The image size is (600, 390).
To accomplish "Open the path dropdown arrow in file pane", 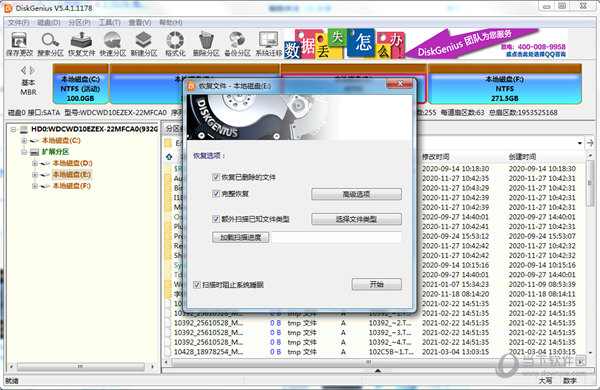I will 580,143.
